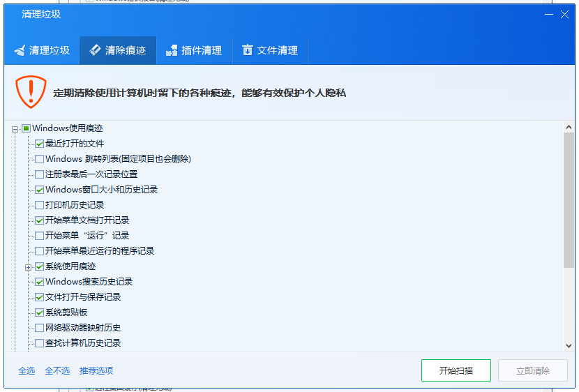Check 开始菜单“运行”记录 checkbox

click(40, 236)
